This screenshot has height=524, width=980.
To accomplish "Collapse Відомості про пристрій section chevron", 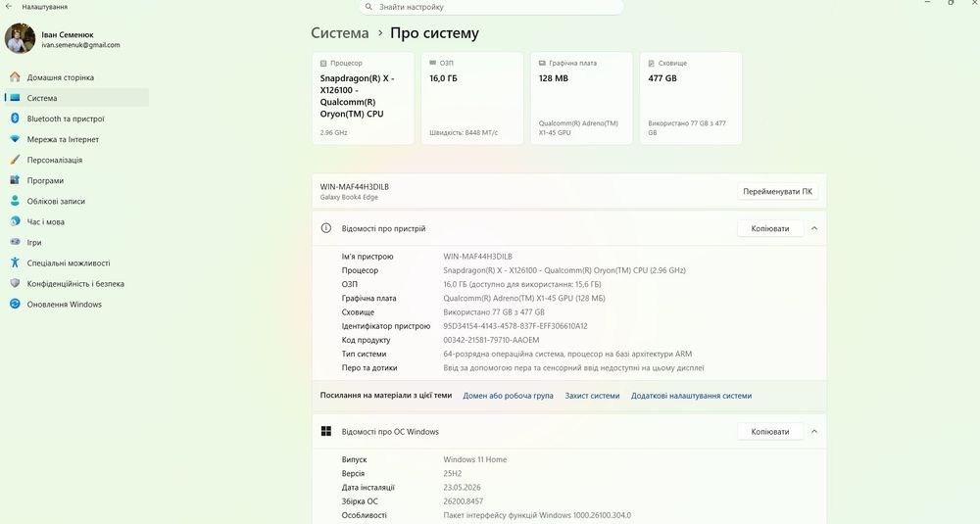I will click(814, 228).
